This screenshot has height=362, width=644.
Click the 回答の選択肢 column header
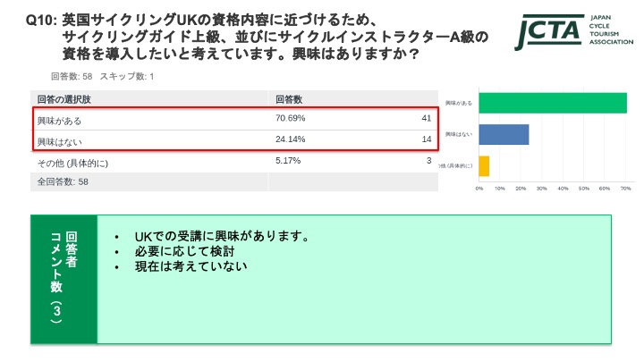click(64, 99)
